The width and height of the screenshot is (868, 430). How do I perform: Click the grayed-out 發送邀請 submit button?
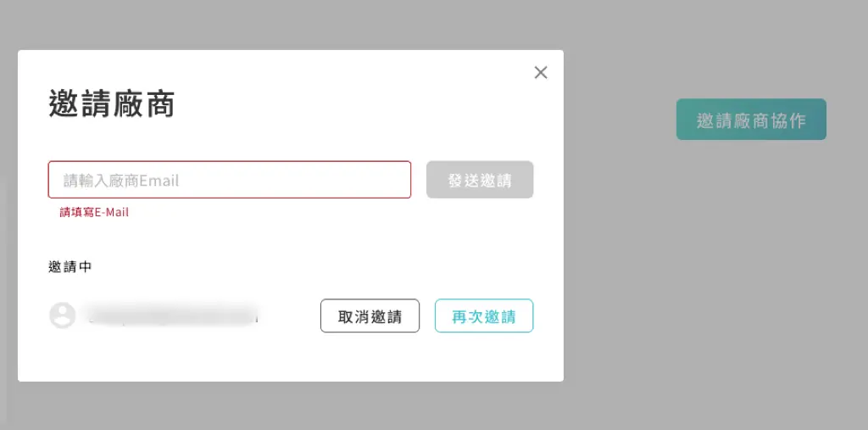tap(480, 180)
